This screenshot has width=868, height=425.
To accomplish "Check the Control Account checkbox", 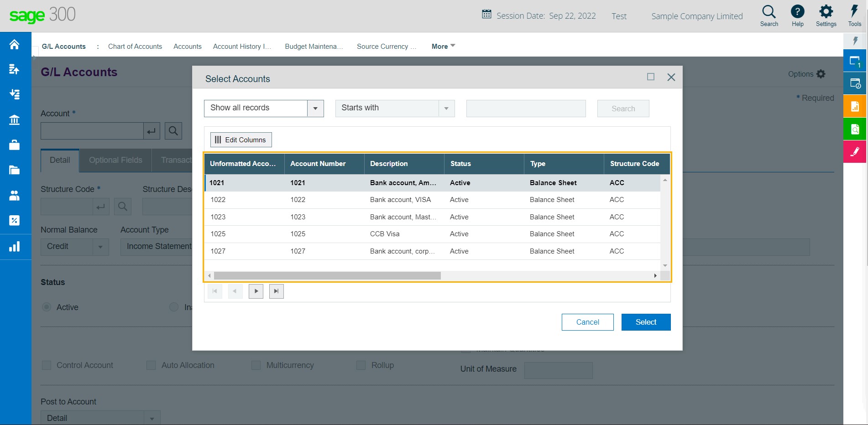I will tap(47, 365).
